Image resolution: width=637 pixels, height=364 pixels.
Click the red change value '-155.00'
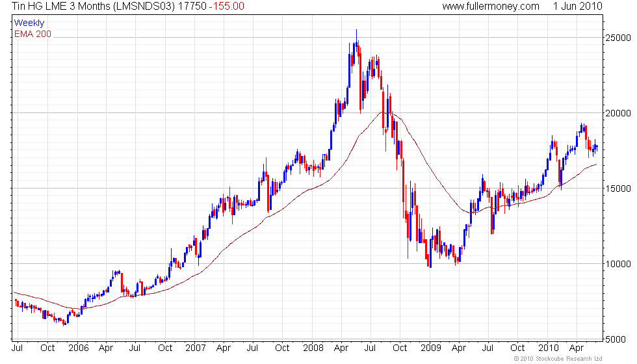[x=227, y=6]
